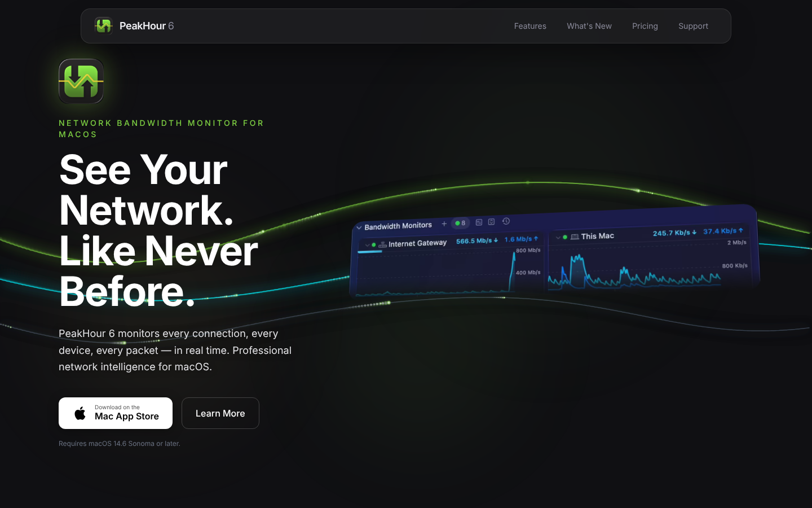Image resolution: width=812 pixels, height=508 pixels.
Task: Click the Learn More button
Action: 220,413
